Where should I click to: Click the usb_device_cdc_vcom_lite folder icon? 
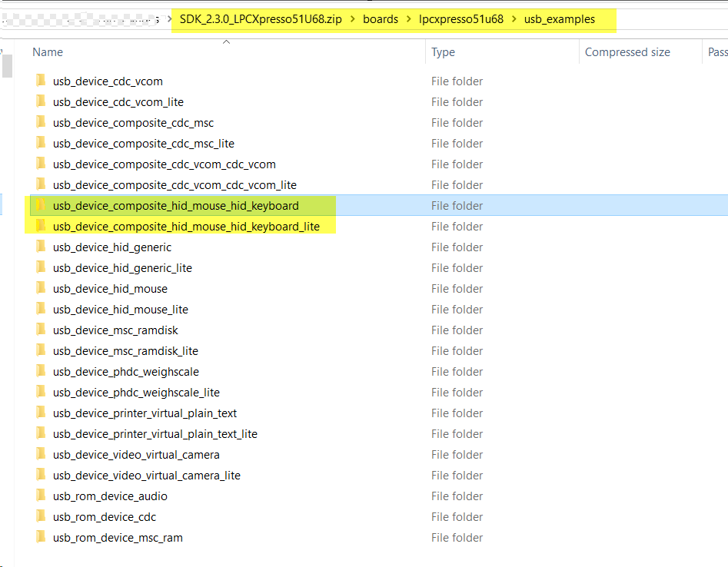pos(41,101)
